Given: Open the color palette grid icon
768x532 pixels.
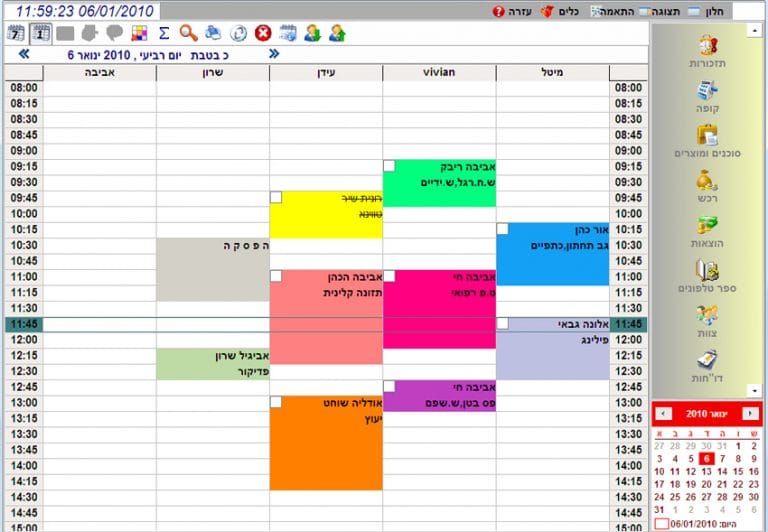Looking at the screenshot, I should click(x=139, y=33).
